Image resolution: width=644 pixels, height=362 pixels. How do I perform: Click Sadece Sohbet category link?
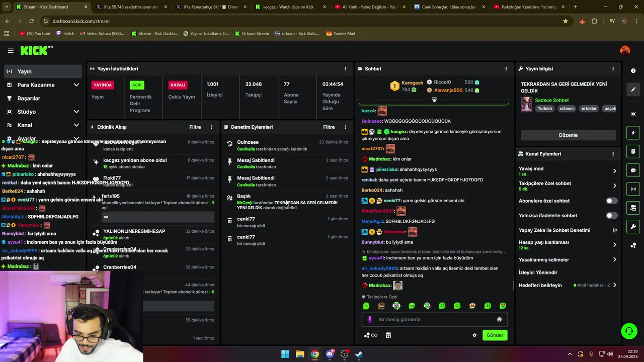551,100
